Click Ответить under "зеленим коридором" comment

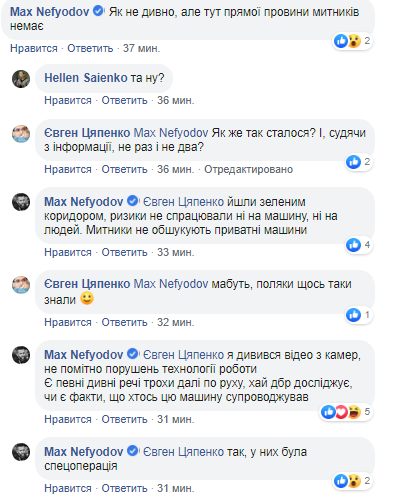(x=124, y=252)
